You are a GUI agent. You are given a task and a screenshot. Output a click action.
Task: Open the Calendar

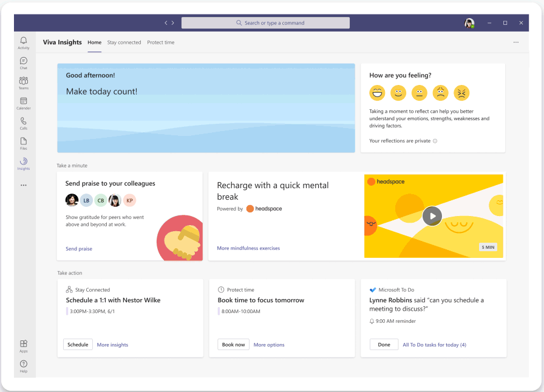(x=23, y=103)
